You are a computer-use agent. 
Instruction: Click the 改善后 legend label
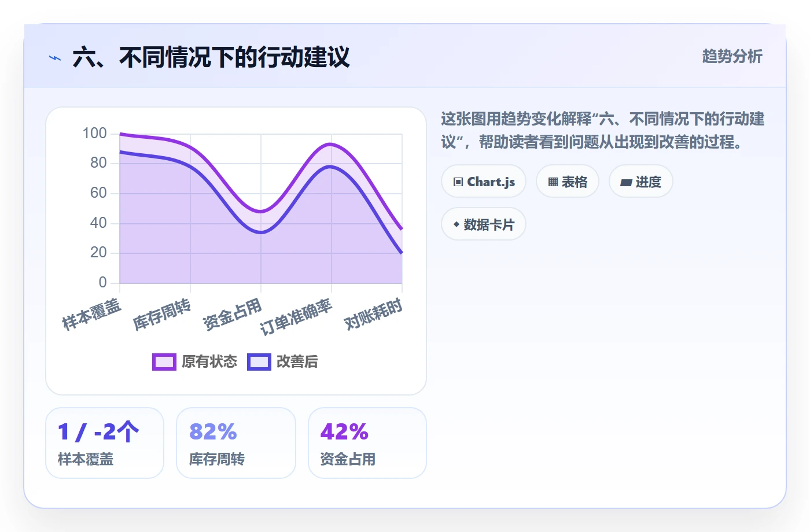(297, 361)
